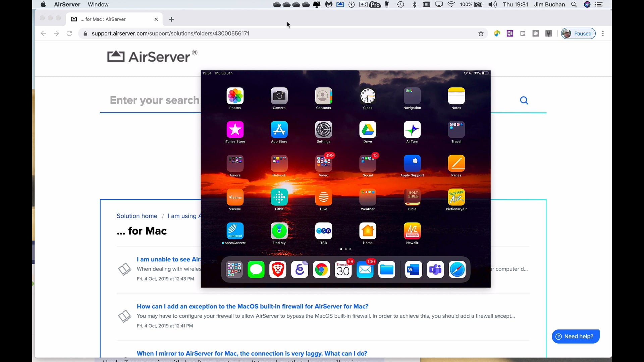The image size is (644, 362).
Task: Reload the AirServer support page
Action: pyautogui.click(x=69, y=33)
